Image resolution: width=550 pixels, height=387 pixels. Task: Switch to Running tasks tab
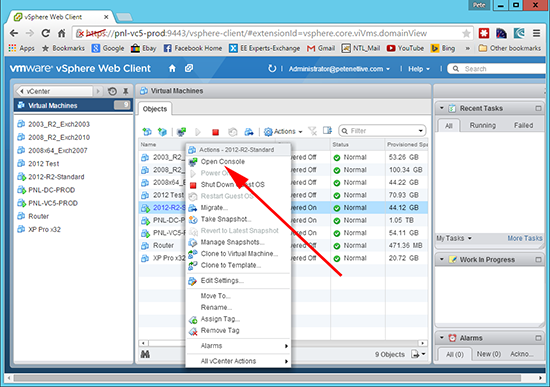point(483,125)
